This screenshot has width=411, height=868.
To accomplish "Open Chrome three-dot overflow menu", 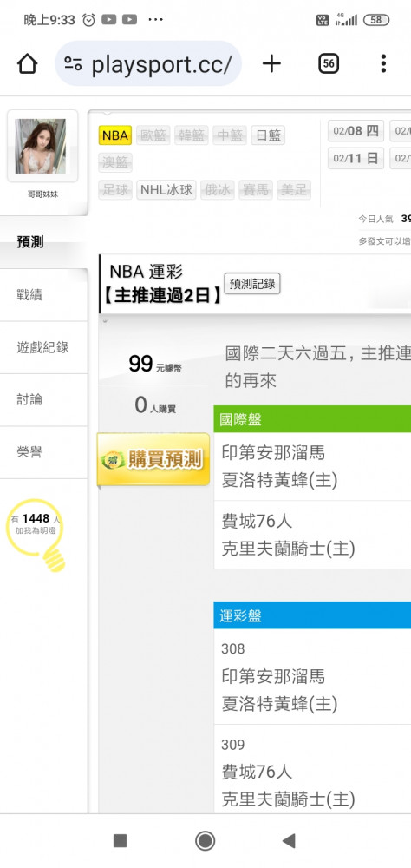I will click(382, 63).
